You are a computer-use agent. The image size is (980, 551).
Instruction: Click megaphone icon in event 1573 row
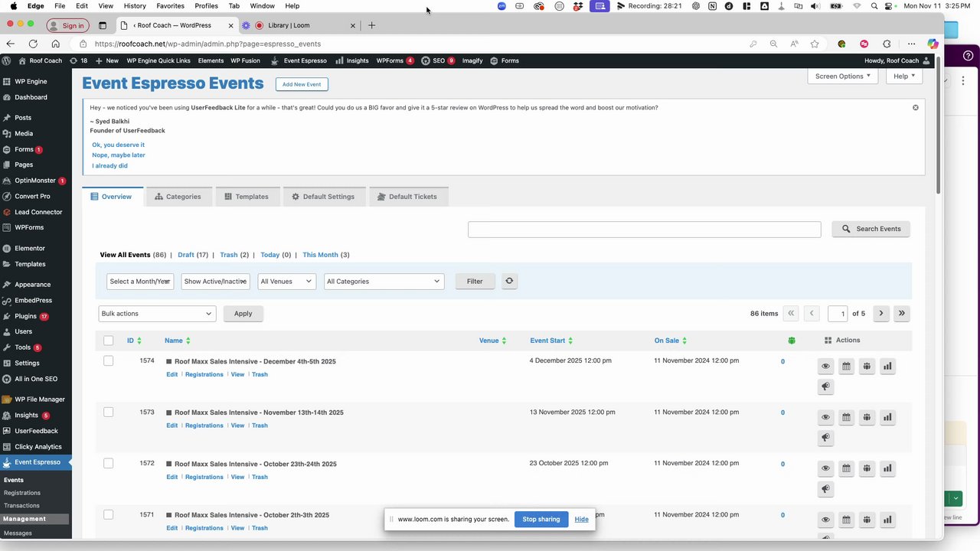[825, 439]
